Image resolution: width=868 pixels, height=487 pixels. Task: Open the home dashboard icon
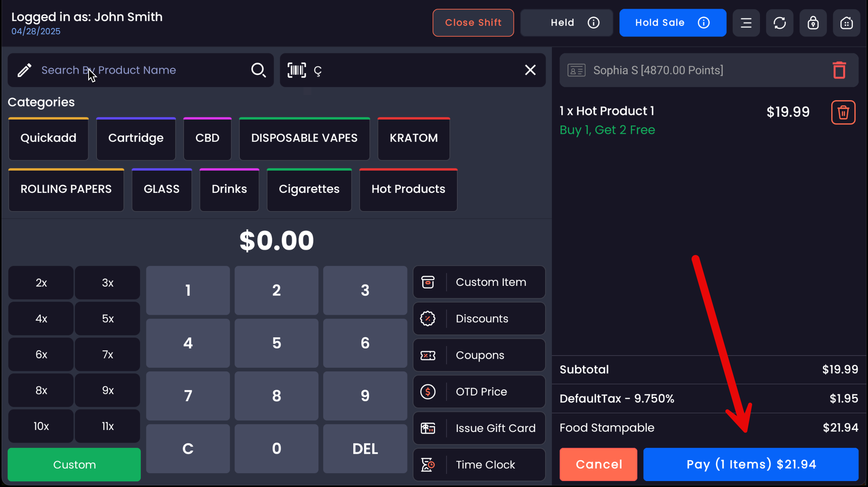tap(846, 23)
